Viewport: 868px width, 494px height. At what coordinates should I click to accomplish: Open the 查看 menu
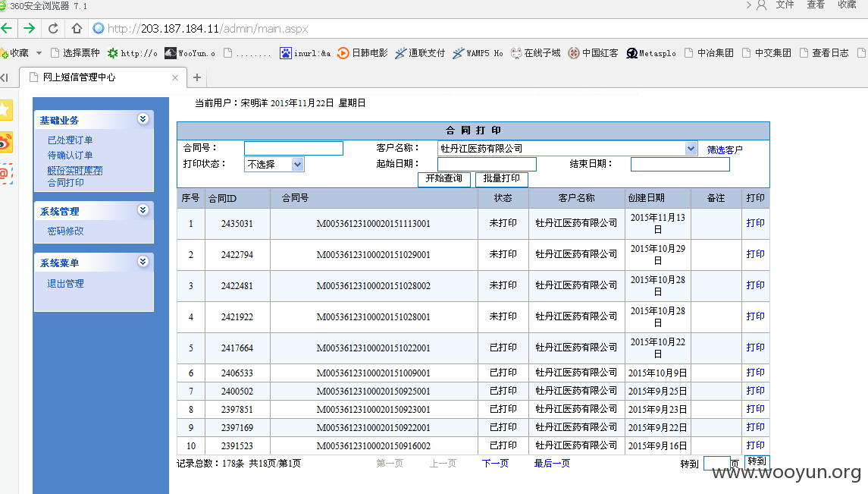tap(816, 5)
